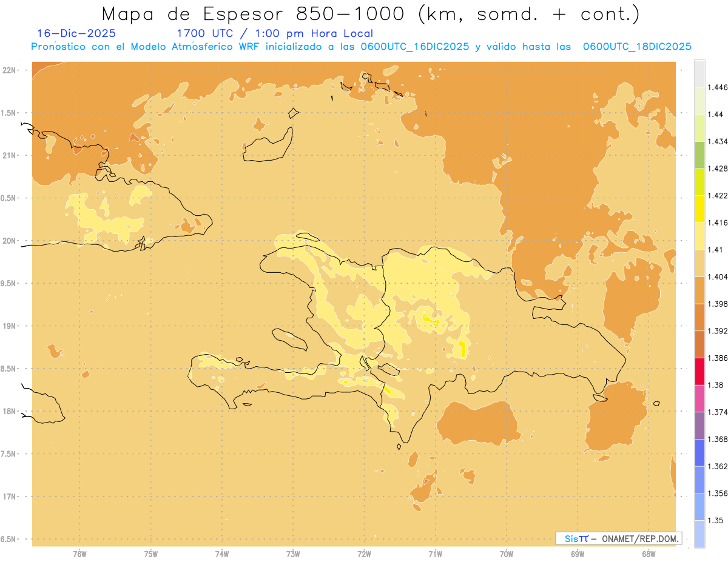Click the orange 1.398–1.404 legend swatch
The height and width of the screenshot is (562, 728).
point(699,290)
